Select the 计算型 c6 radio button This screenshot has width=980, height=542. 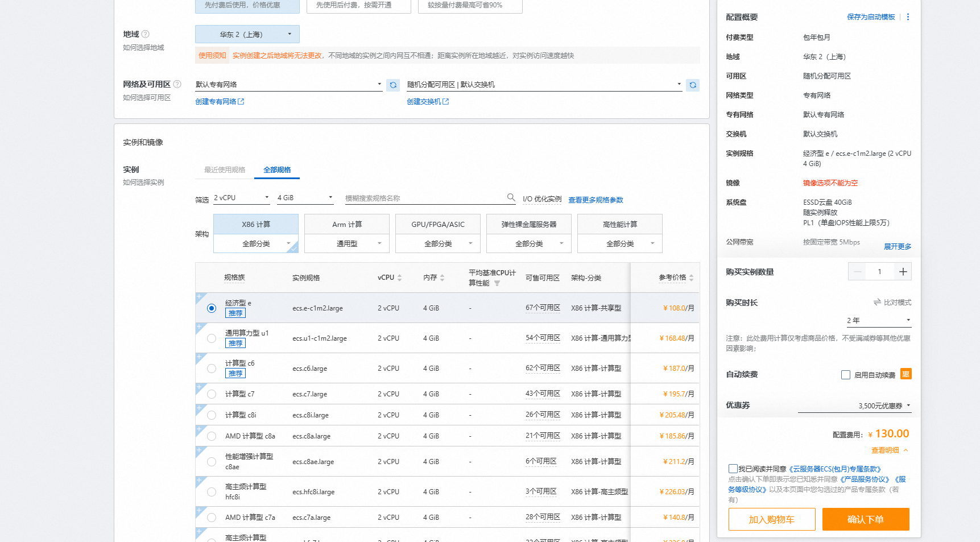[212, 369]
